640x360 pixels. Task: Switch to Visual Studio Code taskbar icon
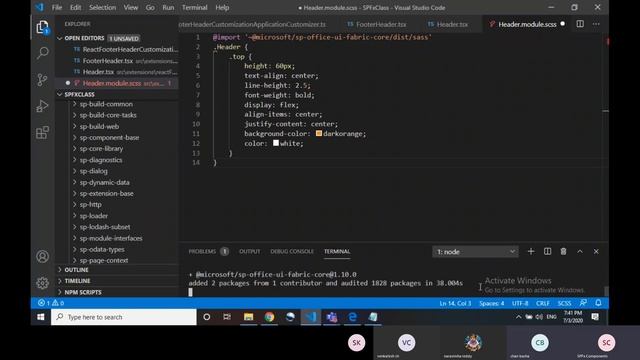(311, 317)
